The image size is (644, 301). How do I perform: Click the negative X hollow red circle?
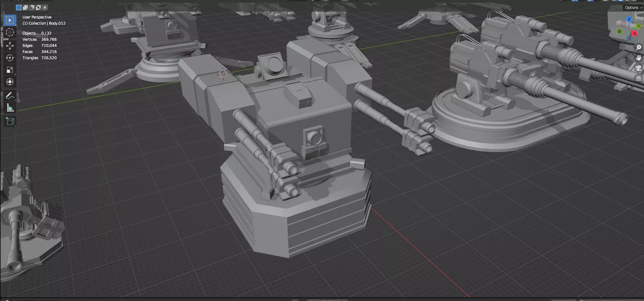623,24
